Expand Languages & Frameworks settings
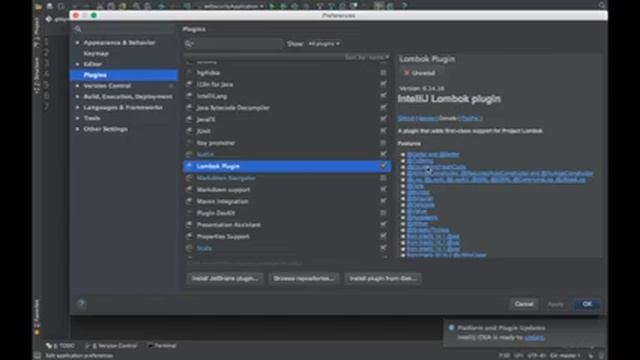The width and height of the screenshot is (640, 360). pos(77,107)
